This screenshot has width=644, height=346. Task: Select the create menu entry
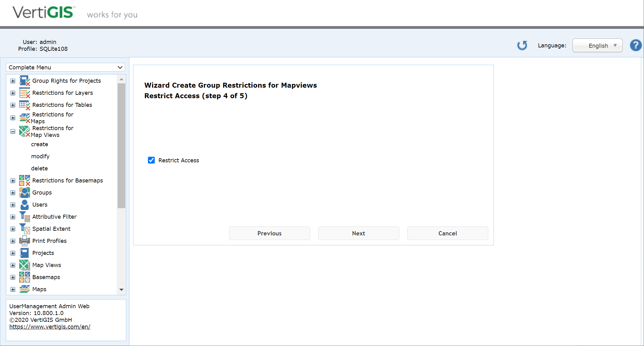point(40,144)
